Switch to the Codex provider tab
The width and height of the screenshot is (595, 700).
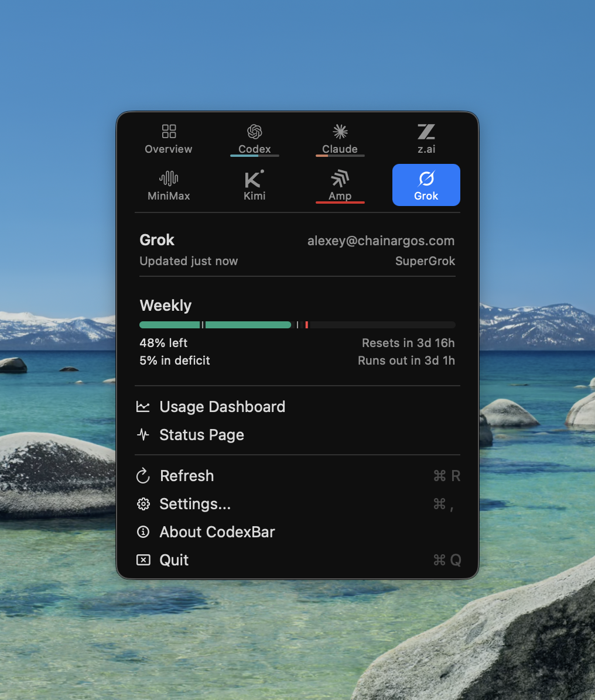coord(255,139)
